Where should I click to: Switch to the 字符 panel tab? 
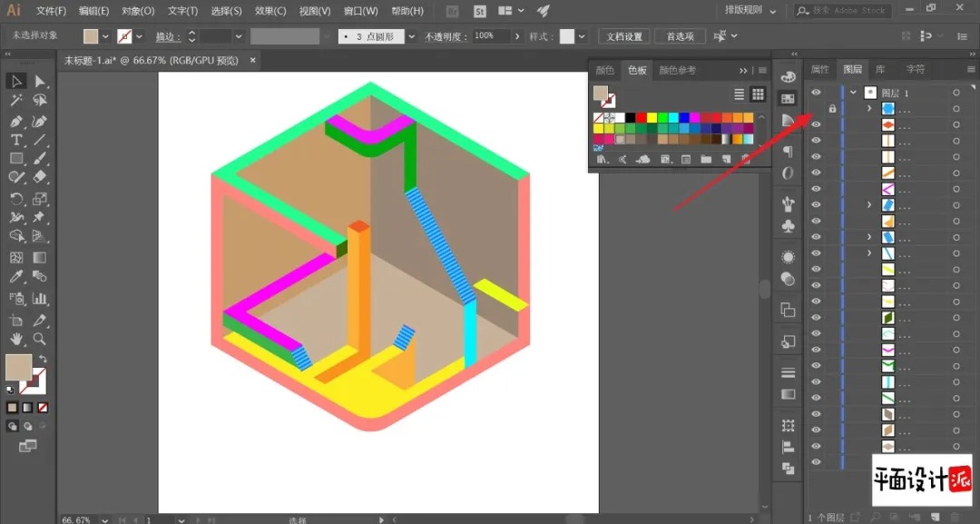(916, 69)
